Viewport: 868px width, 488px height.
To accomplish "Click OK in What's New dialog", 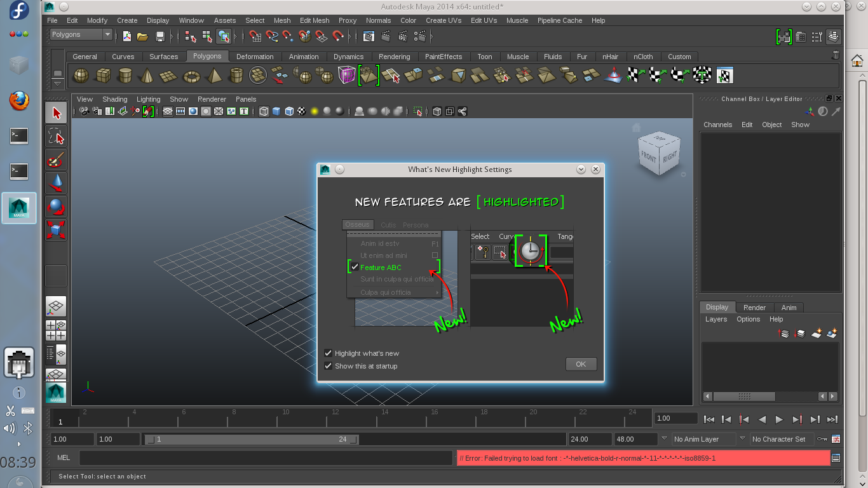I will tap(581, 364).
